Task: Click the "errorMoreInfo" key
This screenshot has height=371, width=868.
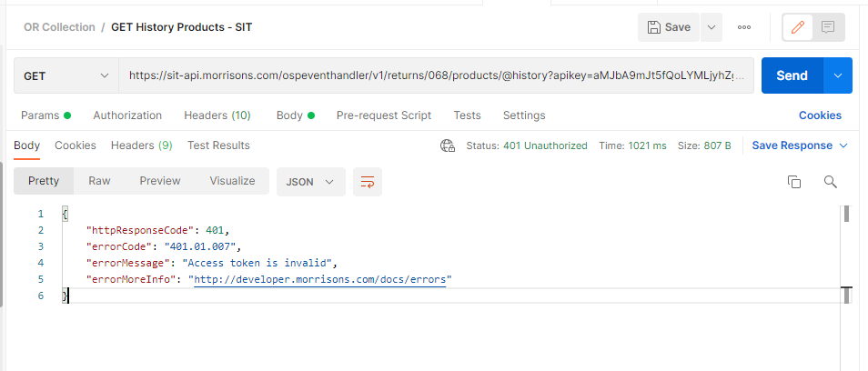Action: 131,279
